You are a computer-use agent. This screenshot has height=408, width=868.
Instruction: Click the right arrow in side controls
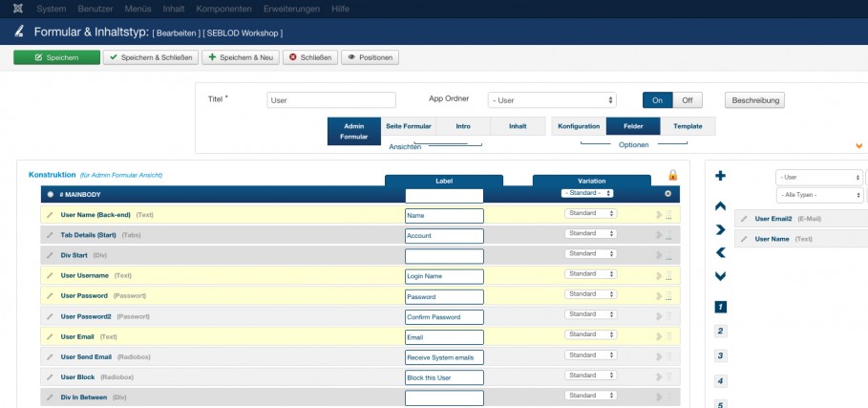coord(720,229)
